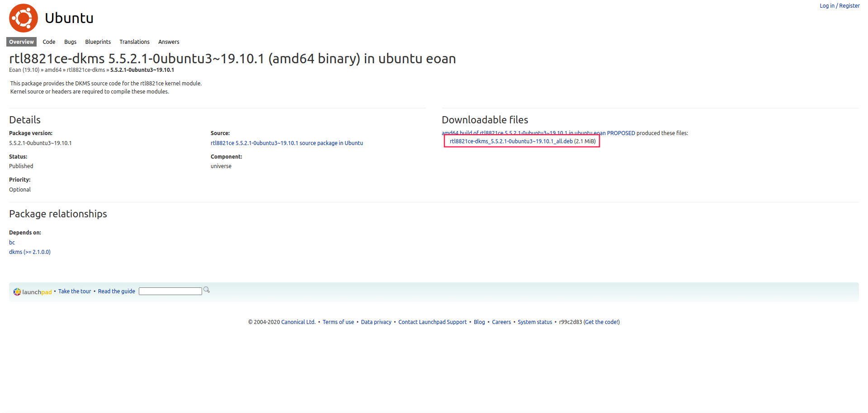Image resolution: width=868 pixels, height=413 pixels.
Task: Open the Data privacy link
Action: 376,322
